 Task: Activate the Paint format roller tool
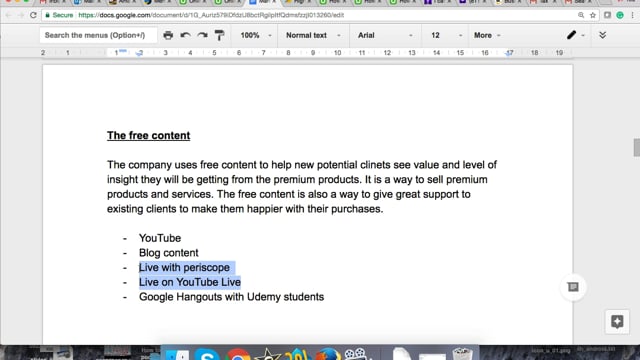point(220,35)
